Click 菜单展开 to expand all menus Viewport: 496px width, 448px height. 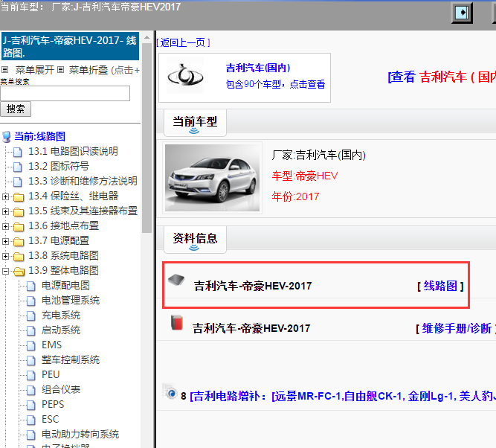coord(34,70)
